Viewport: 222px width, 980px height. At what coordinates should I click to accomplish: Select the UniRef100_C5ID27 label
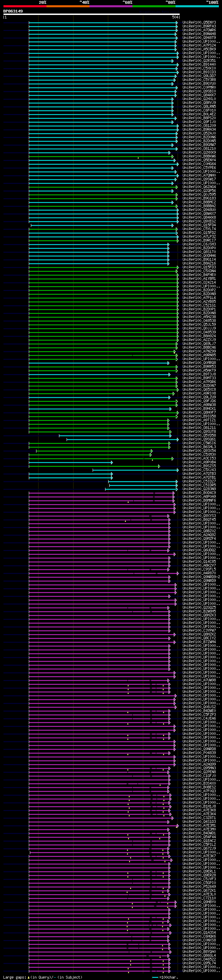click(199, 481)
